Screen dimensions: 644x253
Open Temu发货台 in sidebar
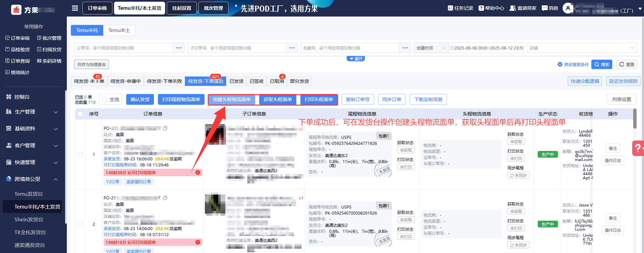click(x=29, y=194)
